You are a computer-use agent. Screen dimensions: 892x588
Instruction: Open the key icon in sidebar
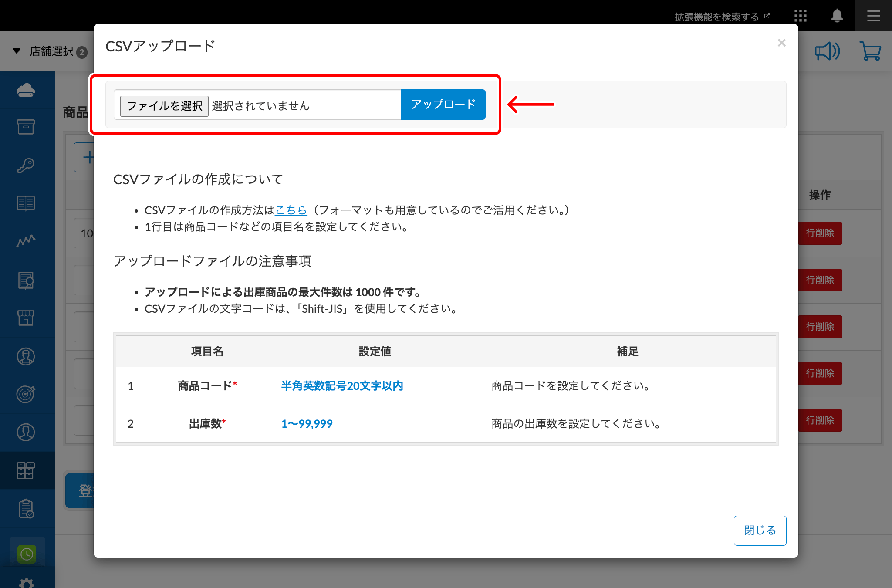(x=26, y=166)
